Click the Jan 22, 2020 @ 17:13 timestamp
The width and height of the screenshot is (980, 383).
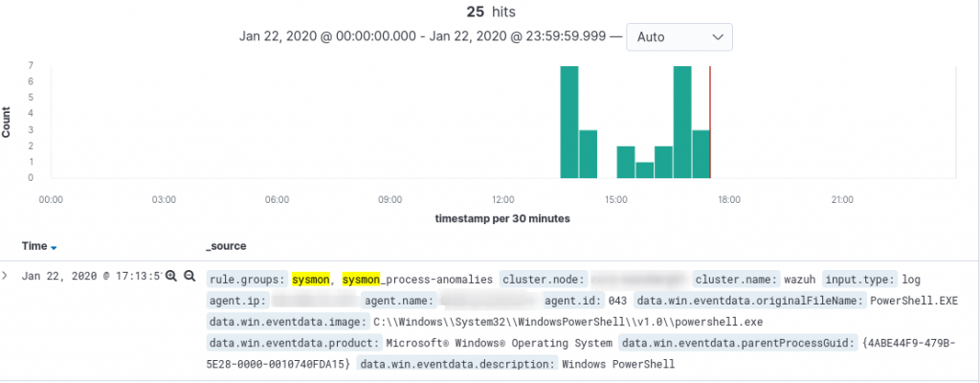click(x=92, y=276)
